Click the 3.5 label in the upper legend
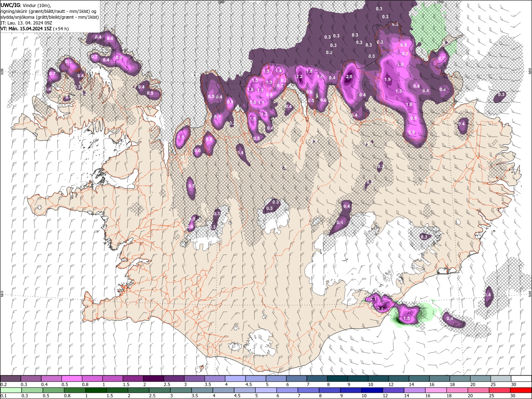Image resolution: width=532 pixels, height=399 pixels. 207,384
